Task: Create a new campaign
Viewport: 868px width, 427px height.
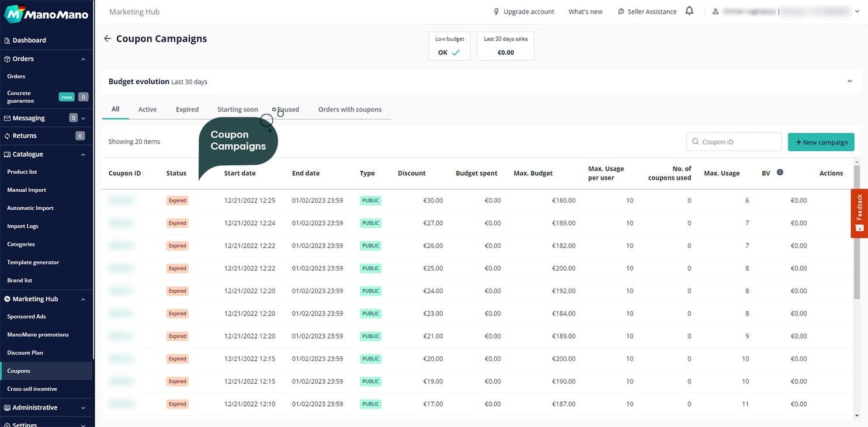Action: [821, 142]
